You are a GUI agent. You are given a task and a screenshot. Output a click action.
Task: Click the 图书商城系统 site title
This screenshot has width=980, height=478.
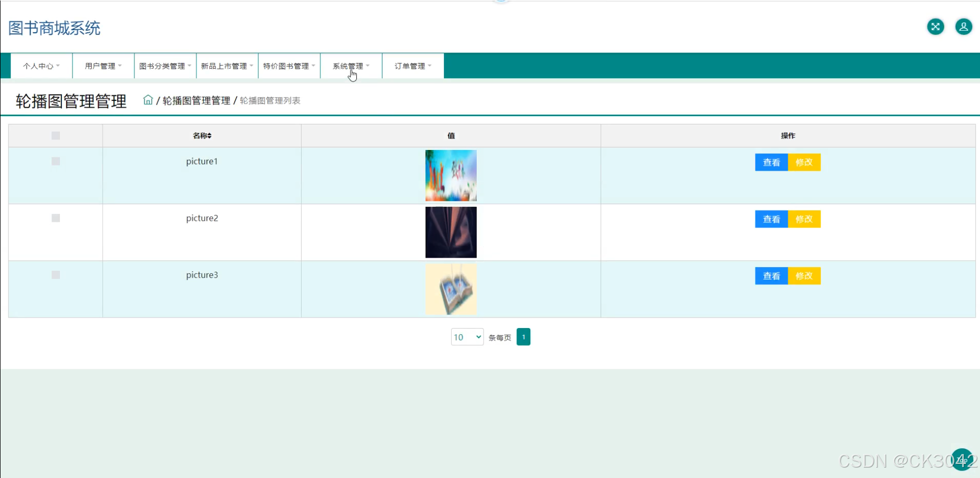point(54,28)
